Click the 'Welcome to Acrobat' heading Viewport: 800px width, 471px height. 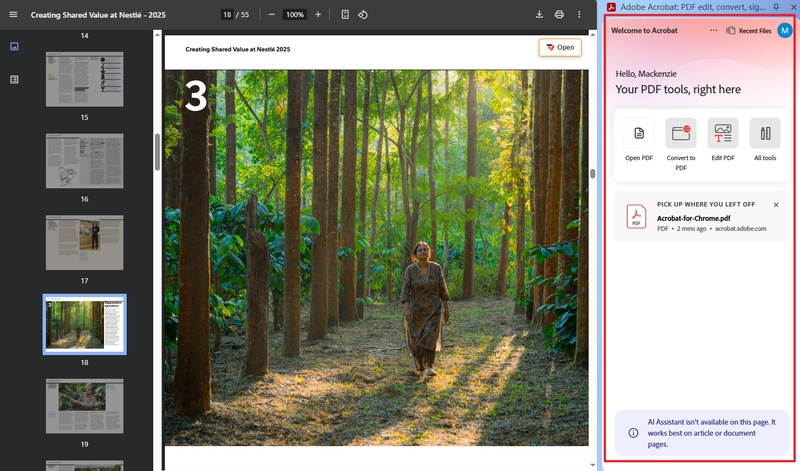pyautogui.click(x=644, y=31)
